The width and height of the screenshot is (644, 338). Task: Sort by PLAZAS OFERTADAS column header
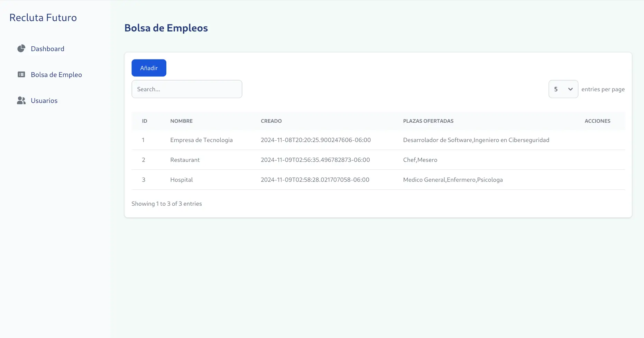pyautogui.click(x=428, y=121)
